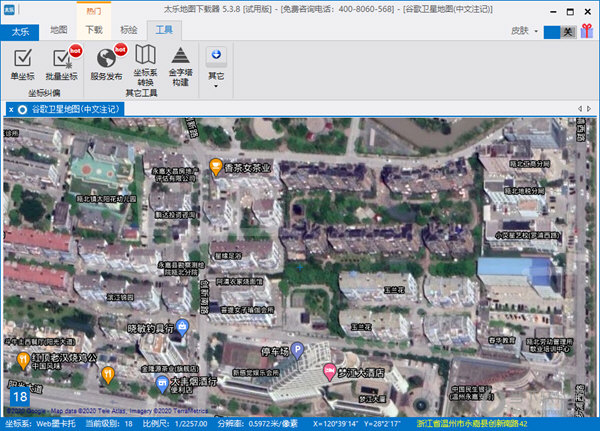Click the 梦江大厦 map label

[x=372, y=399]
